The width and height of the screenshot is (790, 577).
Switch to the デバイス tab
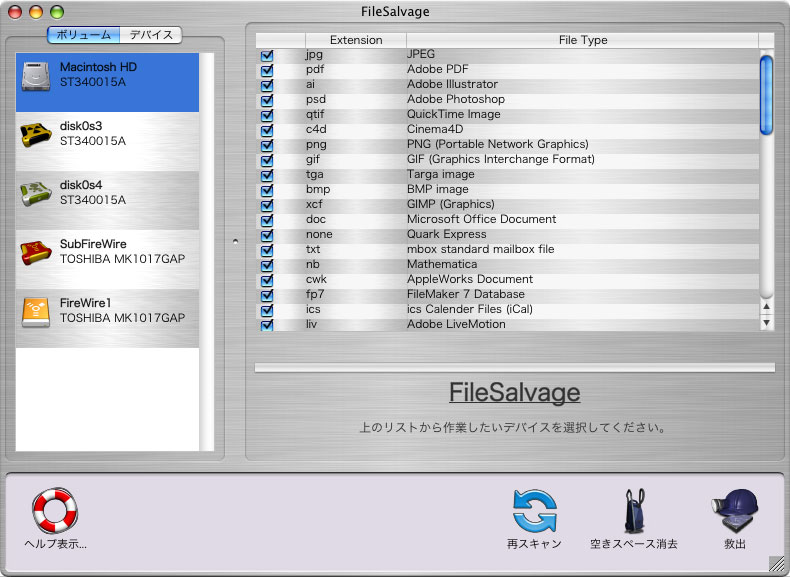coord(151,35)
